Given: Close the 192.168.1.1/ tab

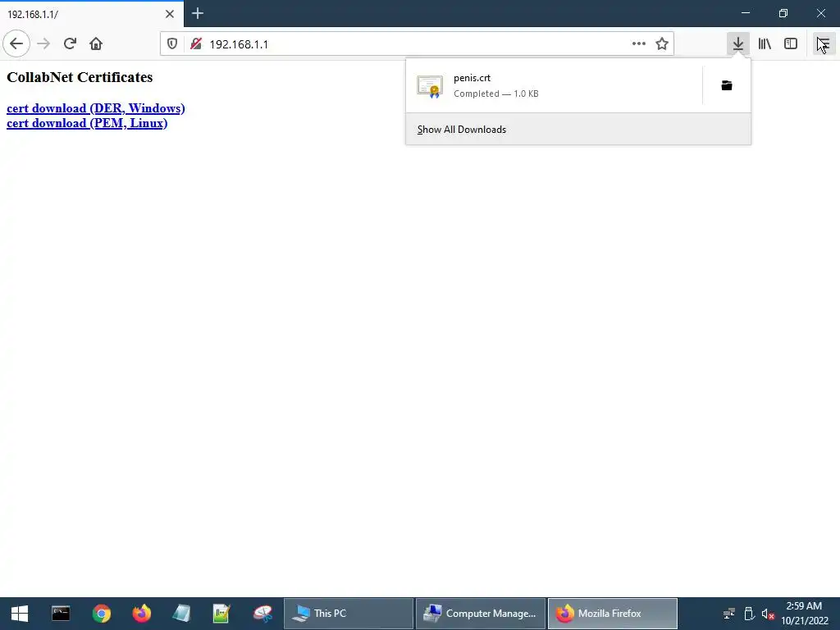Looking at the screenshot, I should [170, 14].
